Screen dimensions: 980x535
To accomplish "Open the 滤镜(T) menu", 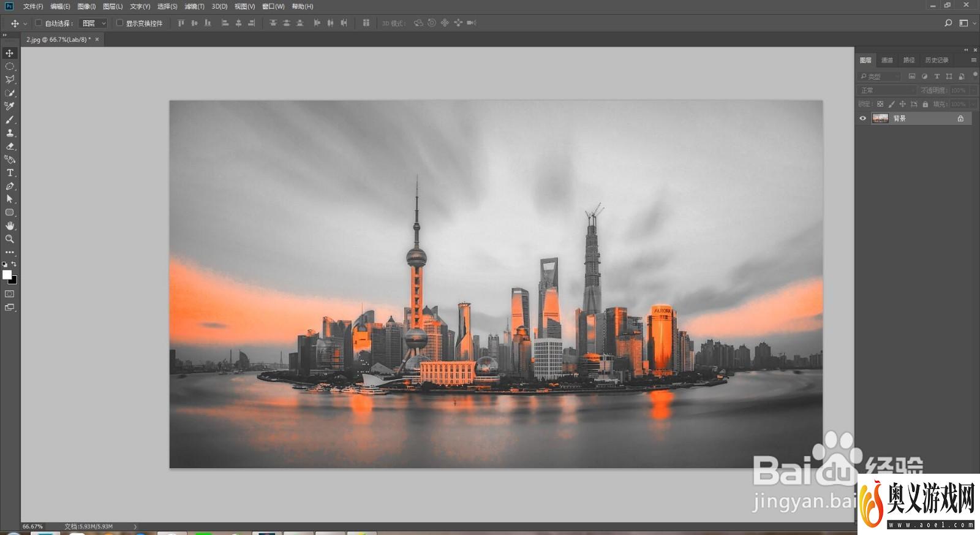I will click(x=195, y=6).
